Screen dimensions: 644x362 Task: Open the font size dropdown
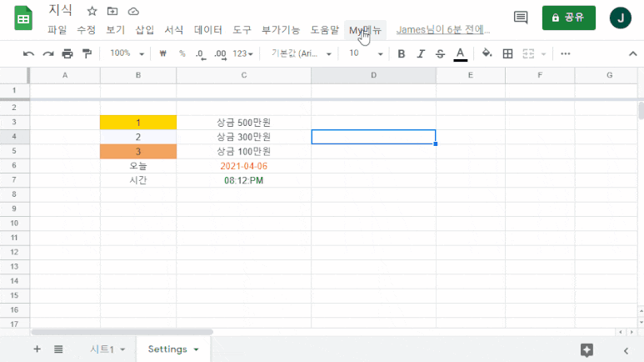coord(366,53)
